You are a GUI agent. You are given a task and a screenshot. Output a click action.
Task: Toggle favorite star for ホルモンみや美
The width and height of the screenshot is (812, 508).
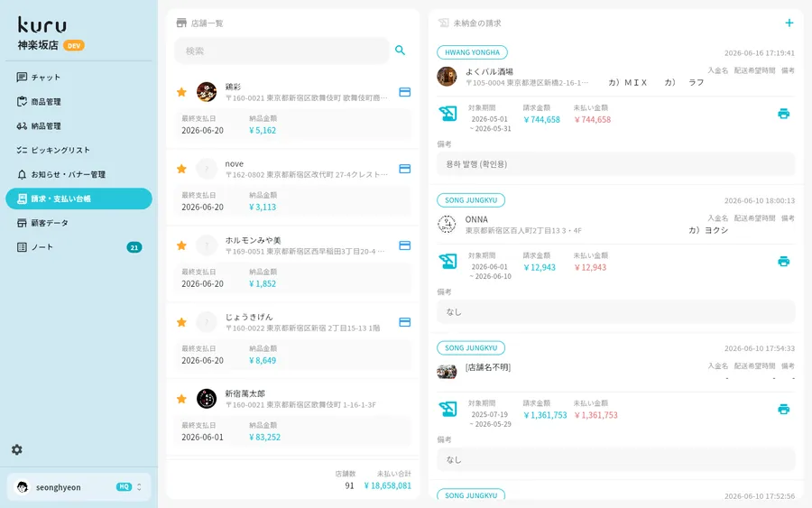point(181,245)
